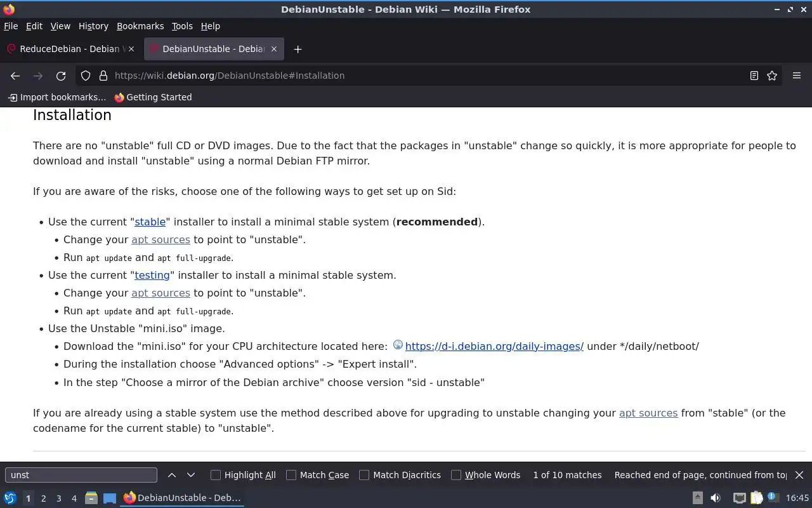Open the Help menu

click(210, 26)
